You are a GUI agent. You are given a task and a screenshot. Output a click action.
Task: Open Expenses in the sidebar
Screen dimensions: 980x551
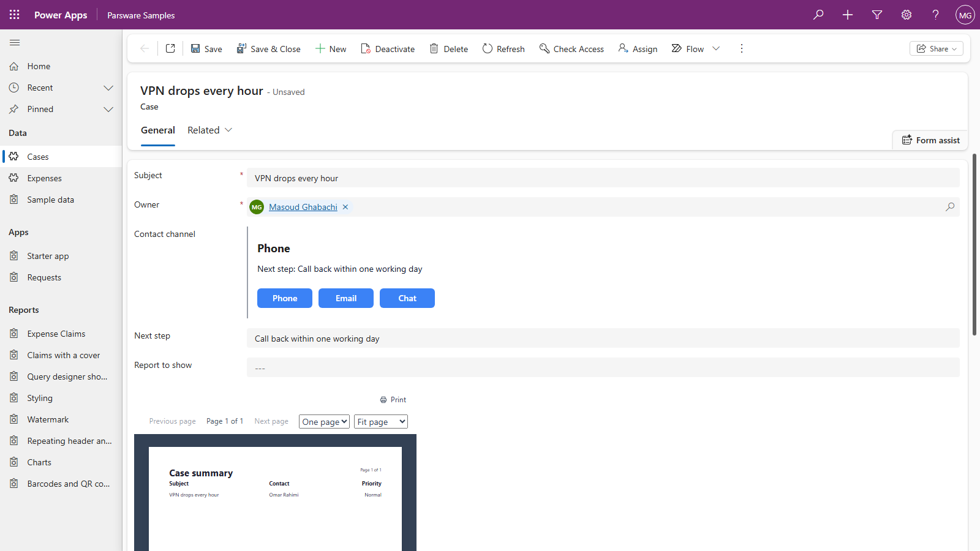61,178
